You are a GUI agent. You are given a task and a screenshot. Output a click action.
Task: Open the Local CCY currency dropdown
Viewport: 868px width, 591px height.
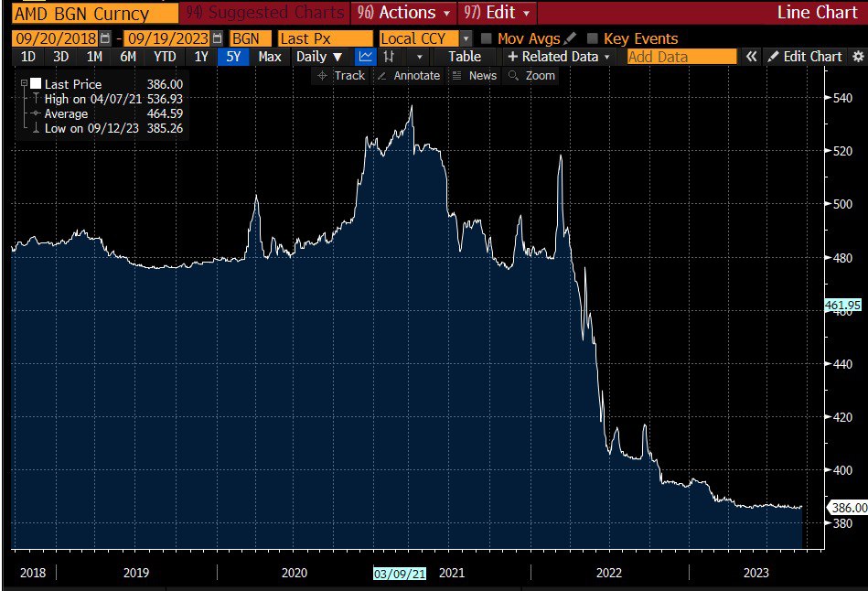point(466,38)
